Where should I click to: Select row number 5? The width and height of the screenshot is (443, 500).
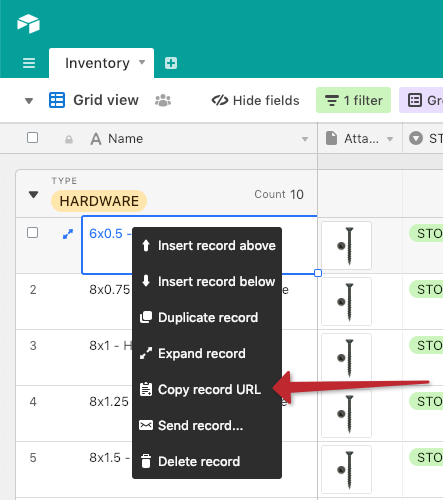(33, 458)
